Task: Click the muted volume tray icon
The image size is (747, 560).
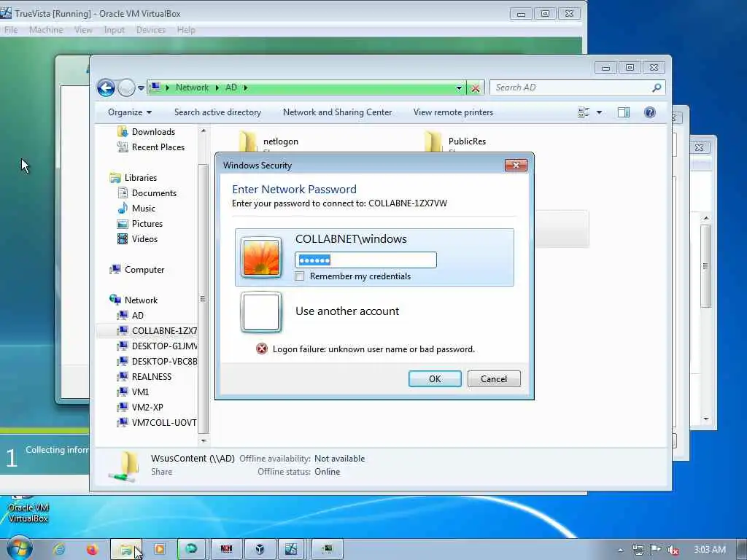Action: (673, 550)
